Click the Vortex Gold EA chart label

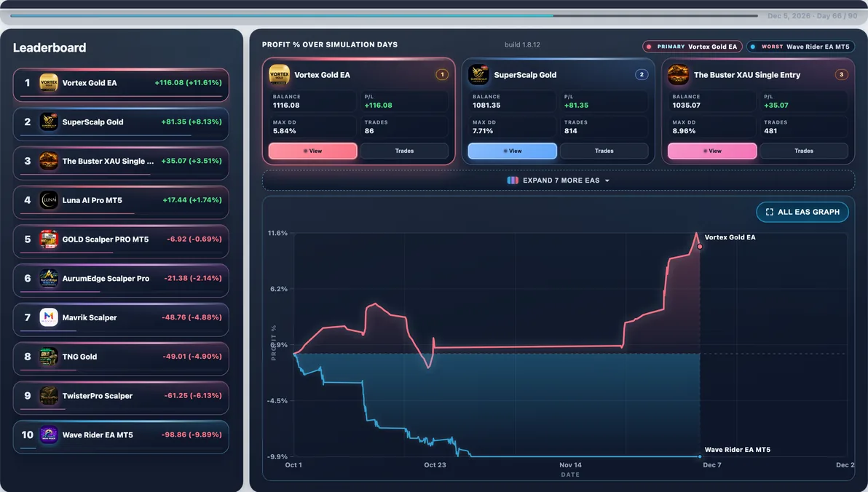click(730, 237)
